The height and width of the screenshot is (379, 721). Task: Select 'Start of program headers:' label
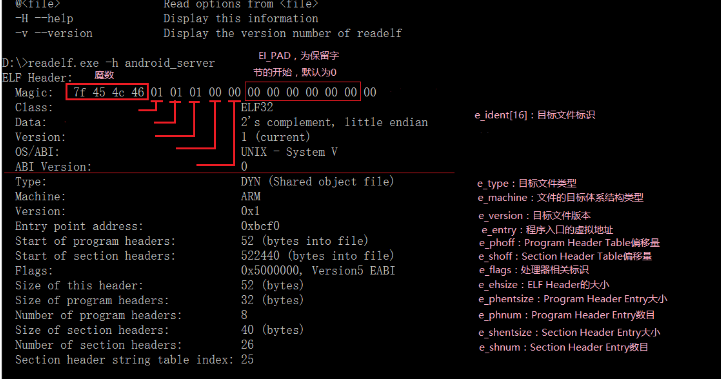95,241
